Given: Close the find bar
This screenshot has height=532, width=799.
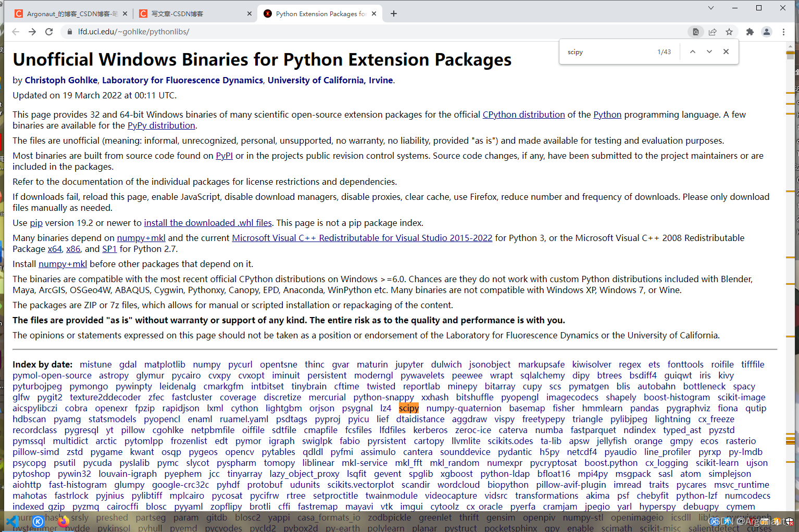Looking at the screenshot, I should [x=726, y=52].
